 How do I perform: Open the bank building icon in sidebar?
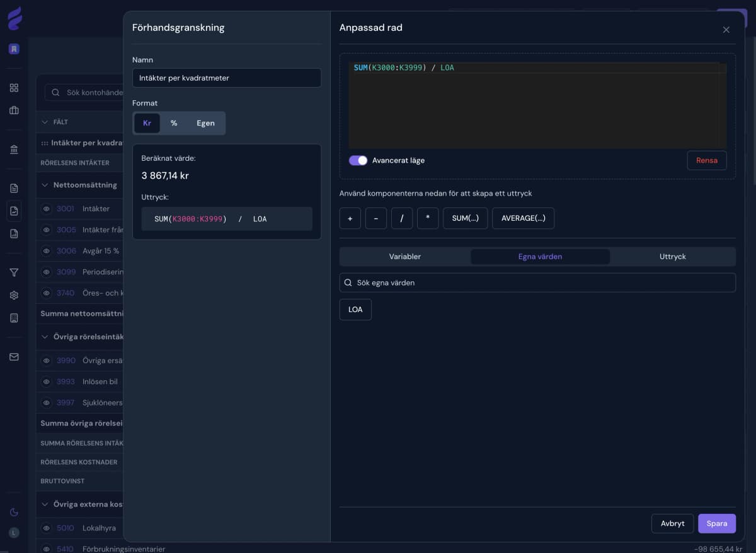coord(14,149)
